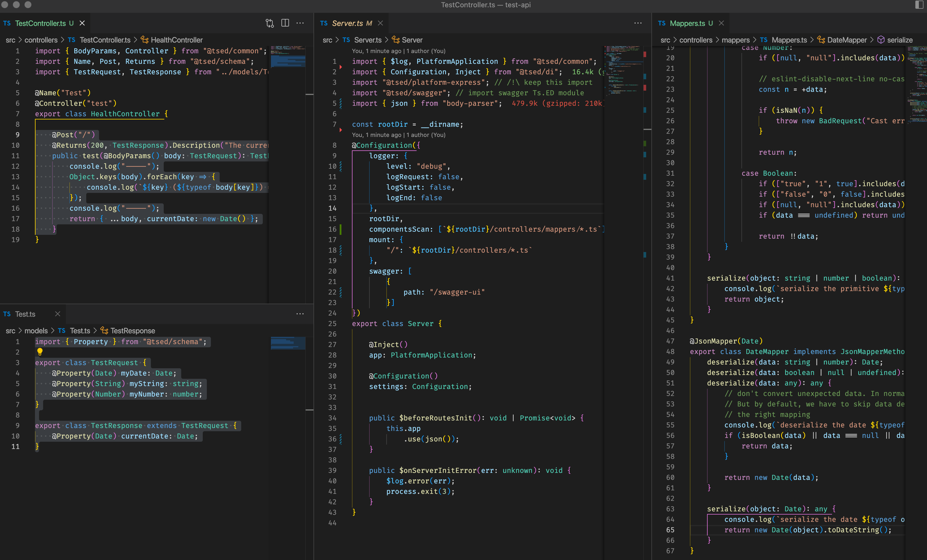Click 'process.exit(3);' line in Server.ts

(420, 491)
